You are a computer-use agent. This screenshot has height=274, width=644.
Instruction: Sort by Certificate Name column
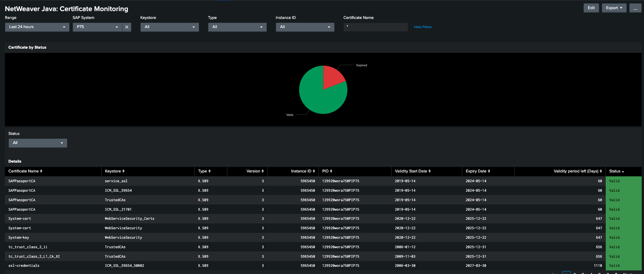[x=25, y=171]
